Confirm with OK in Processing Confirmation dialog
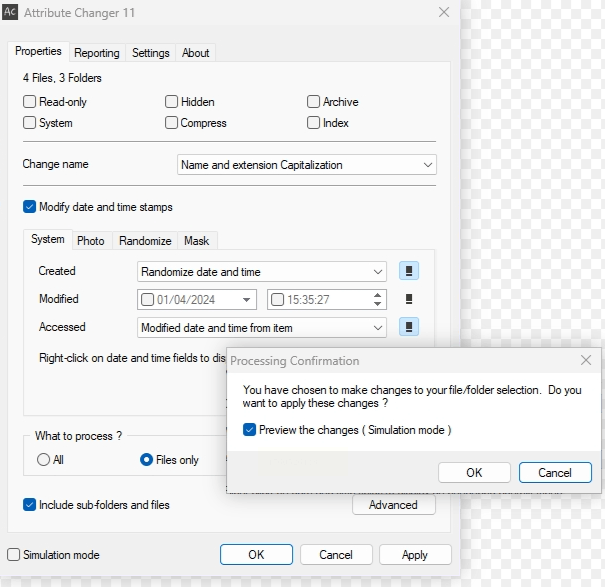This screenshot has height=587, width=605. [474, 472]
